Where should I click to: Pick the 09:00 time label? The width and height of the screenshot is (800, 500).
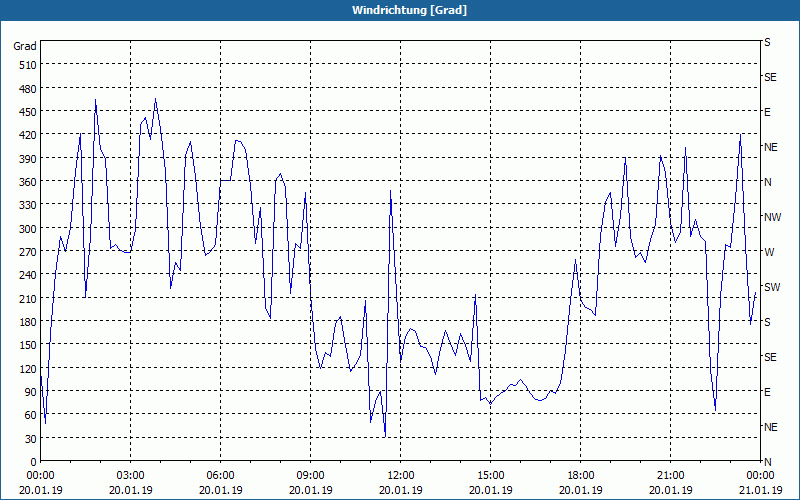click(310, 476)
